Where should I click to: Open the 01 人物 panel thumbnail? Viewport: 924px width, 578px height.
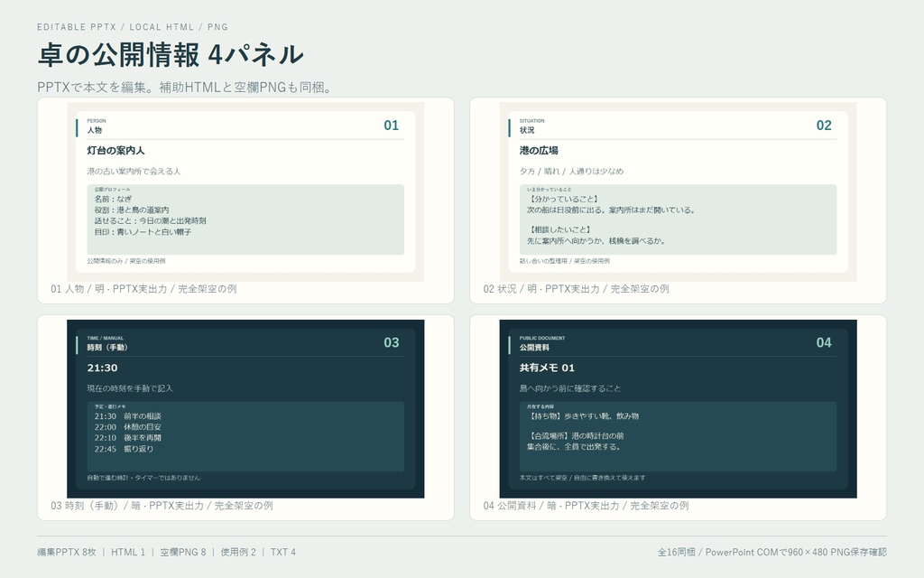245,191
